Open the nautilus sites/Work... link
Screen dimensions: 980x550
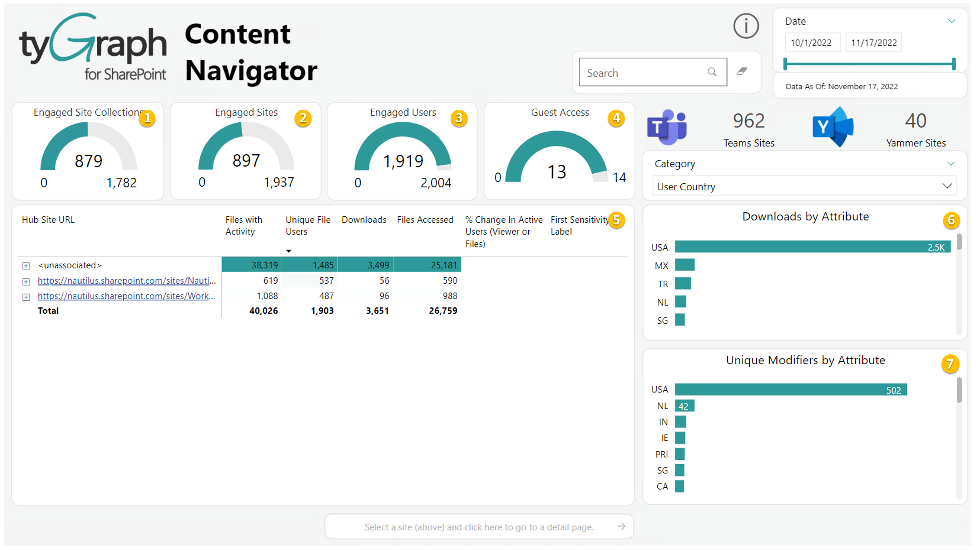coord(126,296)
